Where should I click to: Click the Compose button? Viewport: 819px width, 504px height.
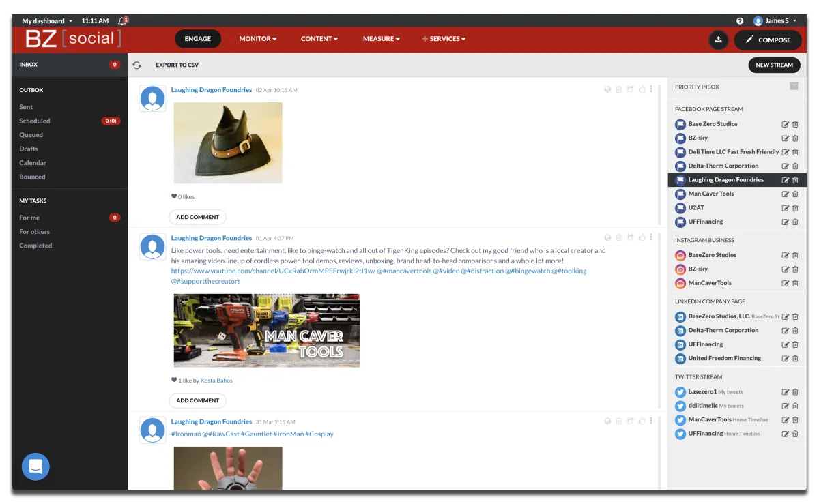tap(768, 40)
